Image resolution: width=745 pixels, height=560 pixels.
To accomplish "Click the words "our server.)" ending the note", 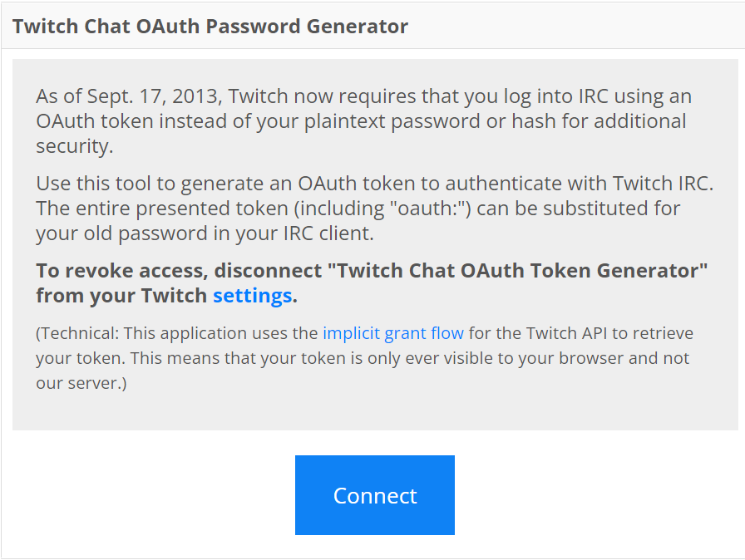I will [x=81, y=385].
